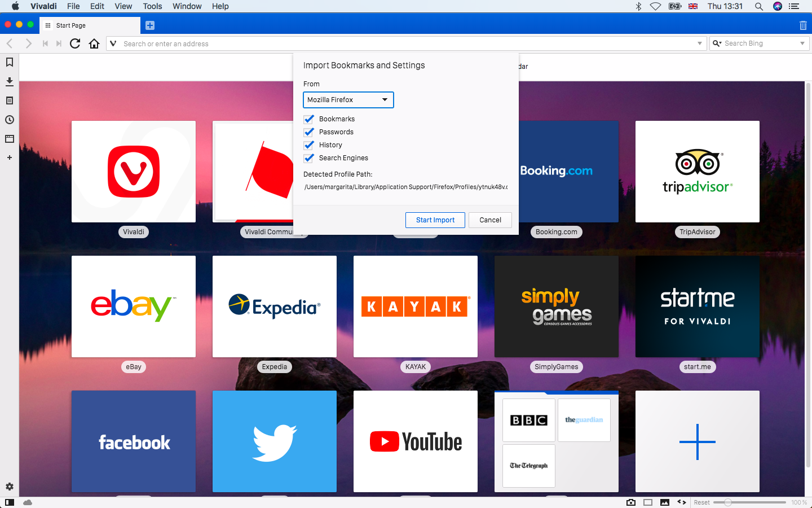
Task: Uncheck the History checkbox
Action: tap(309, 145)
